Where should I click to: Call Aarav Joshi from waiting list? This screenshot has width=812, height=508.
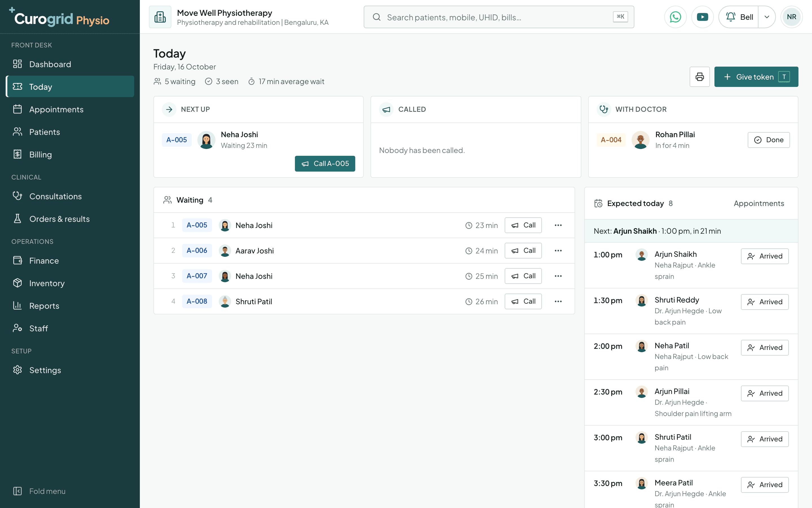click(523, 251)
